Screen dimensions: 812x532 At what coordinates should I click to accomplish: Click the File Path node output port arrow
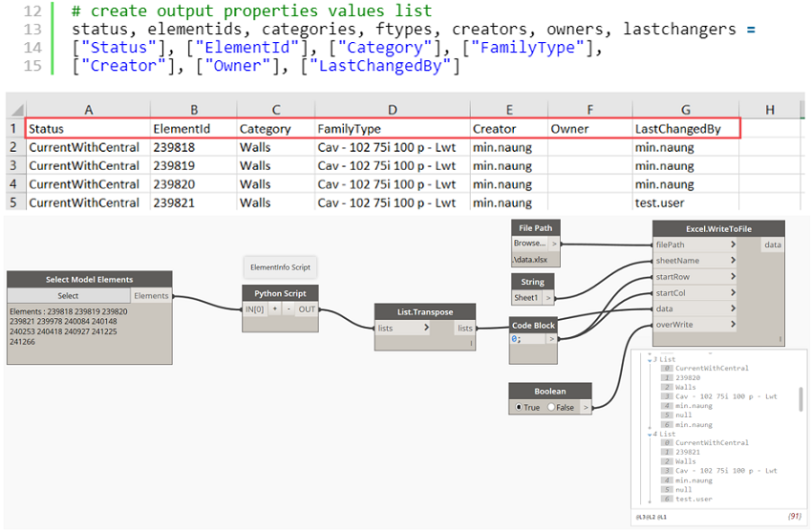coord(555,244)
